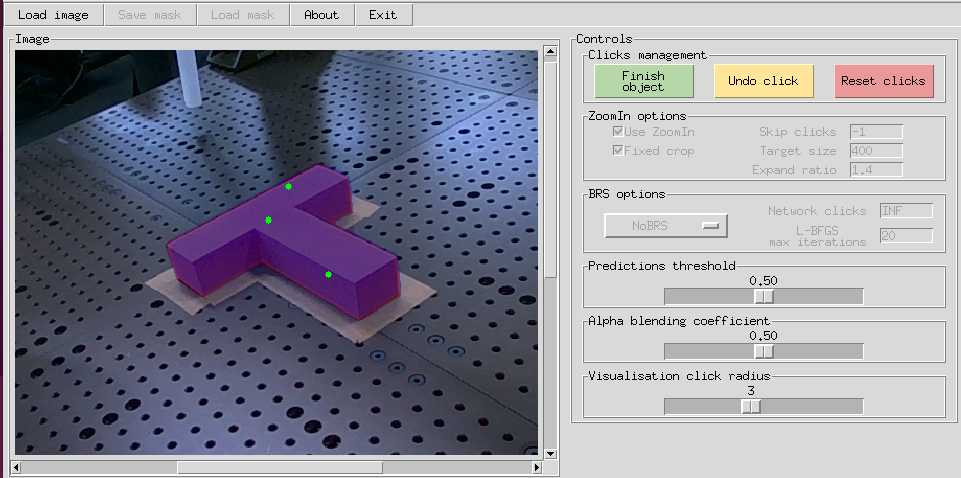Screen dimensions: 961x478
Task: Click the Skip clicks input field
Action: coord(876,131)
